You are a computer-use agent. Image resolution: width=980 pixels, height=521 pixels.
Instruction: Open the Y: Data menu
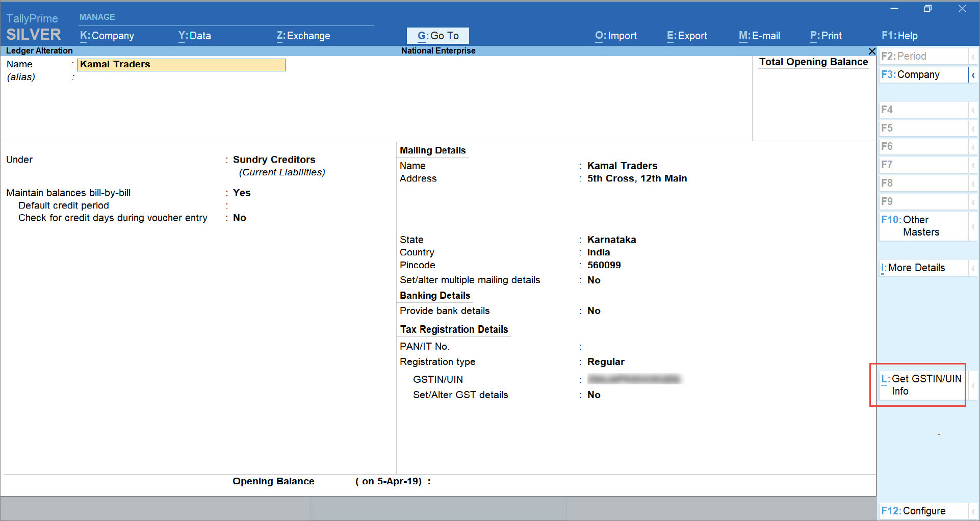[194, 36]
